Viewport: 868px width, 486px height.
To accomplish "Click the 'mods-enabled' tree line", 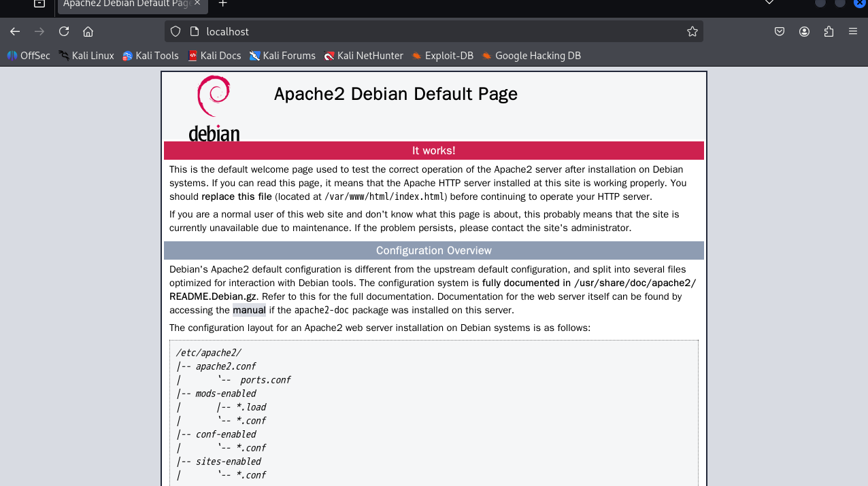I will pyautogui.click(x=226, y=394).
